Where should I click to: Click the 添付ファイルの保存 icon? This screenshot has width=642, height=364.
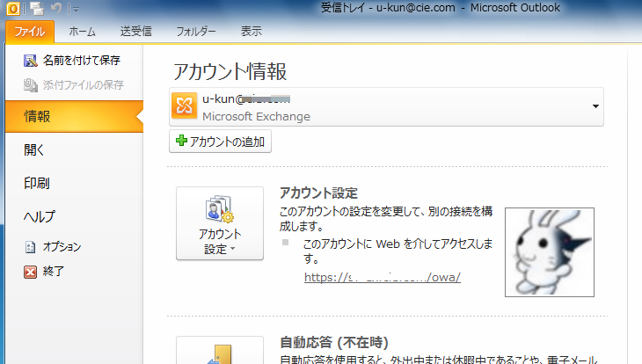[x=30, y=85]
